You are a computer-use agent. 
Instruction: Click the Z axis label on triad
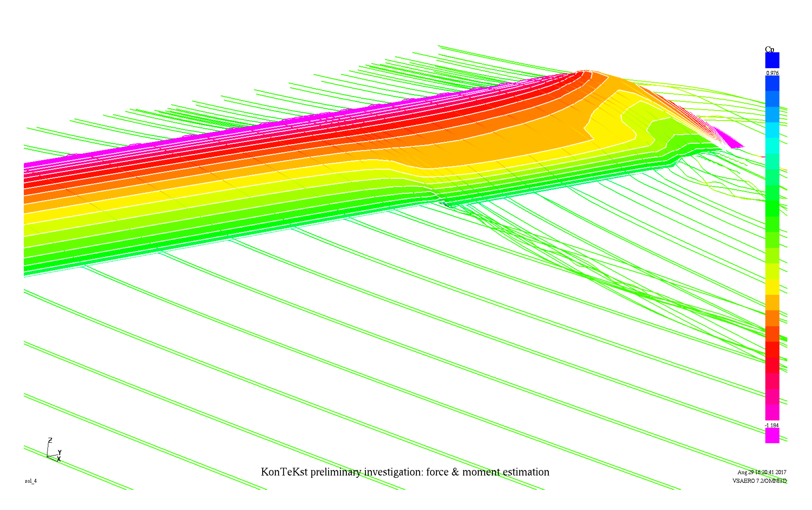(x=50, y=440)
